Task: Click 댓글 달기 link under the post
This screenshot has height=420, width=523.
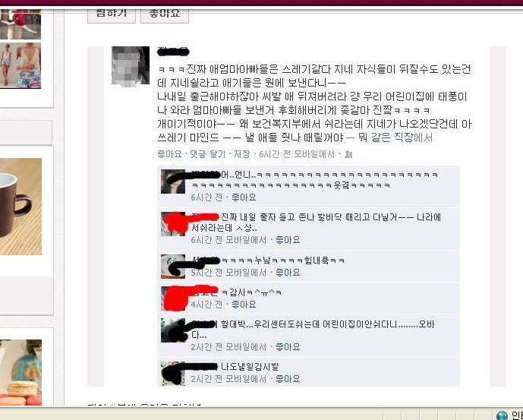Action: 207,154
